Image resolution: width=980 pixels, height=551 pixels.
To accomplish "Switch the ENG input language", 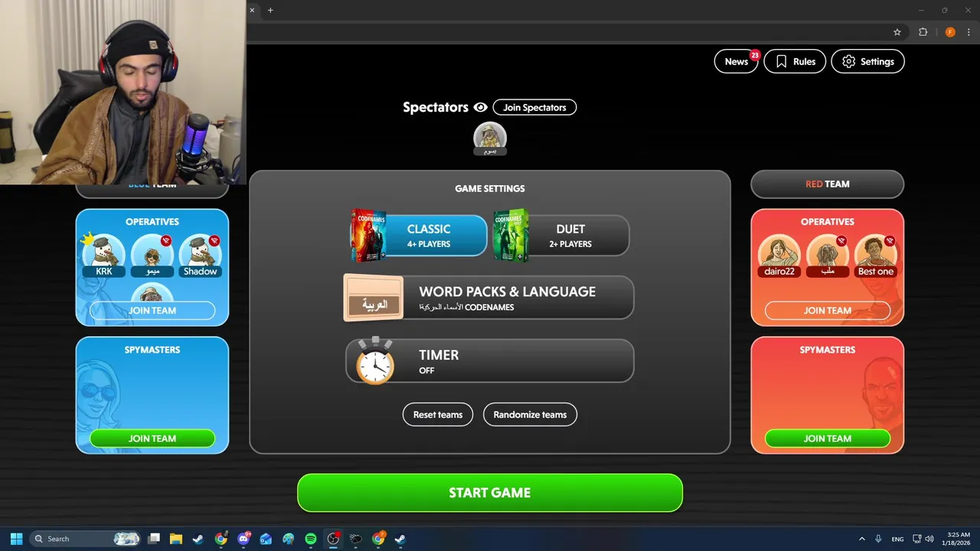I will 897,539.
